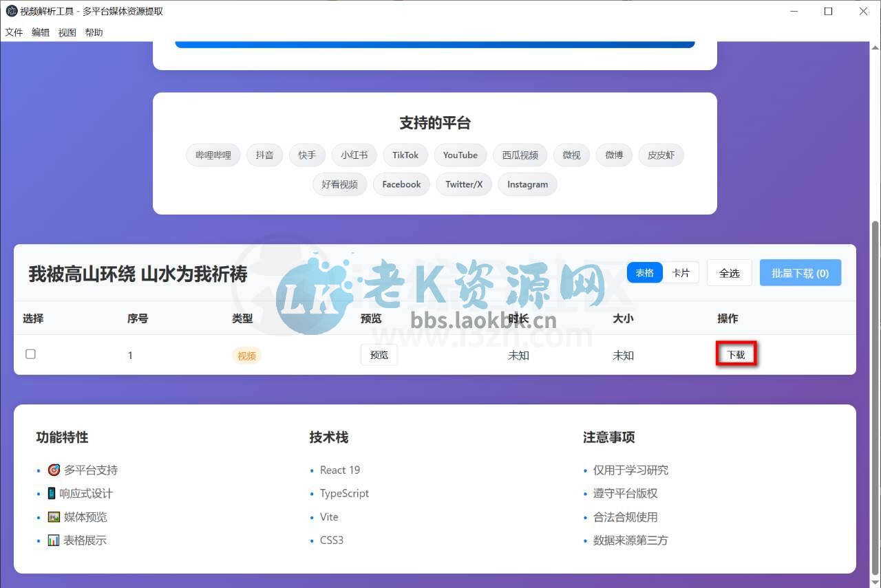Select the 西瓜视频 platform tag
Image resolution: width=881 pixels, height=588 pixels.
[x=520, y=155]
